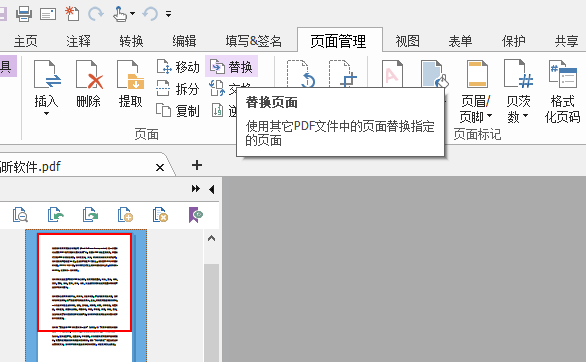Switch to the 视图 tab
The height and width of the screenshot is (362, 586).
(x=408, y=41)
